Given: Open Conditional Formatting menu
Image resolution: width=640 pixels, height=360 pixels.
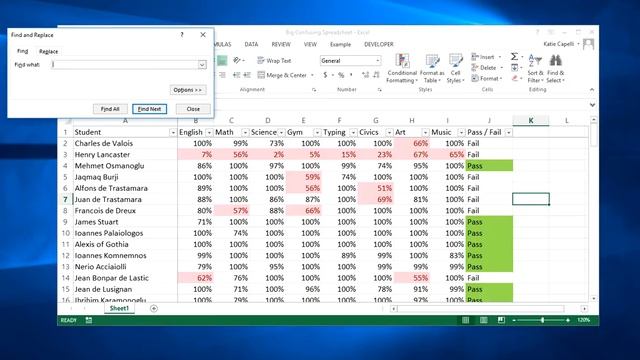Looking at the screenshot, I should click(402, 69).
